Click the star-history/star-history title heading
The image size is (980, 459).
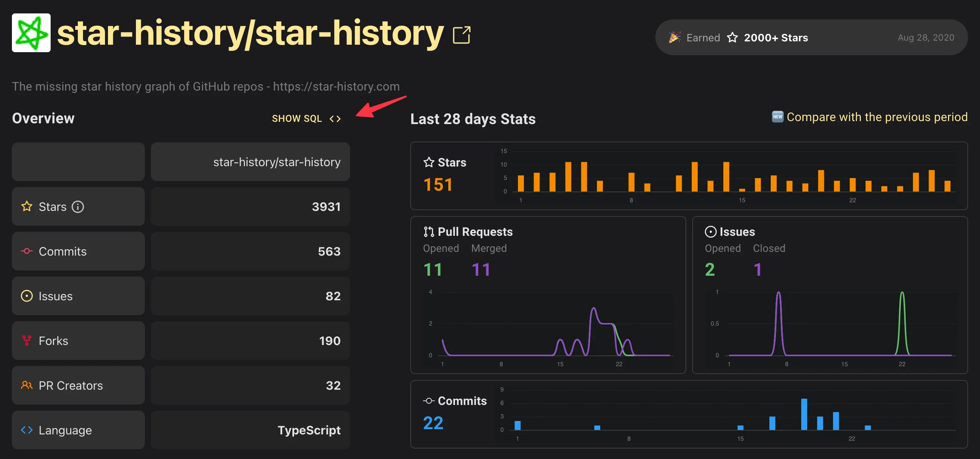250,34
